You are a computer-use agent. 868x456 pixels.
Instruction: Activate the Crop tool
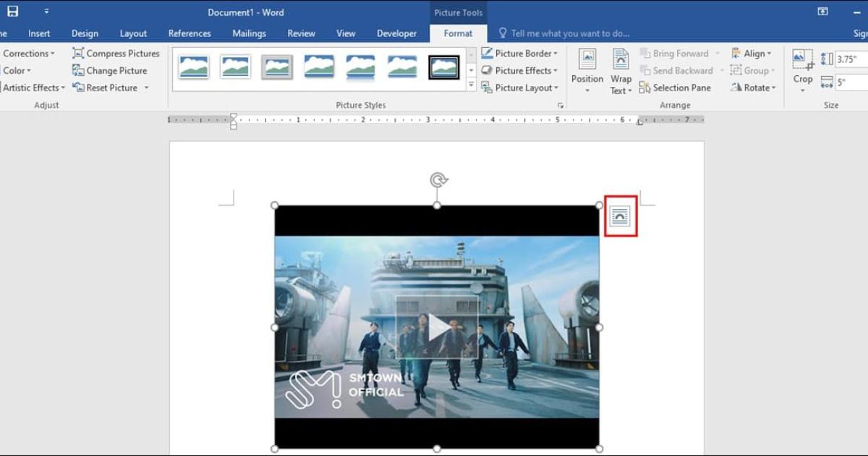pyautogui.click(x=801, y=69)
